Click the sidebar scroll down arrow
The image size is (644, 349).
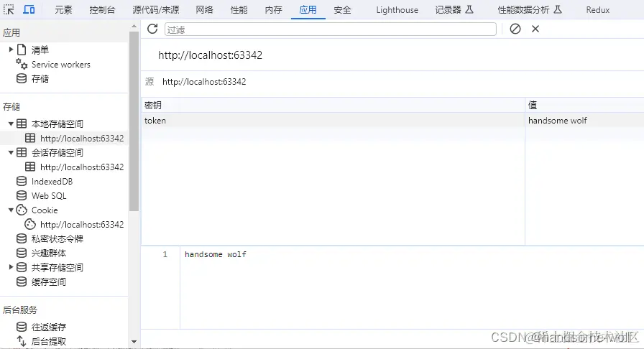[134, 342]
